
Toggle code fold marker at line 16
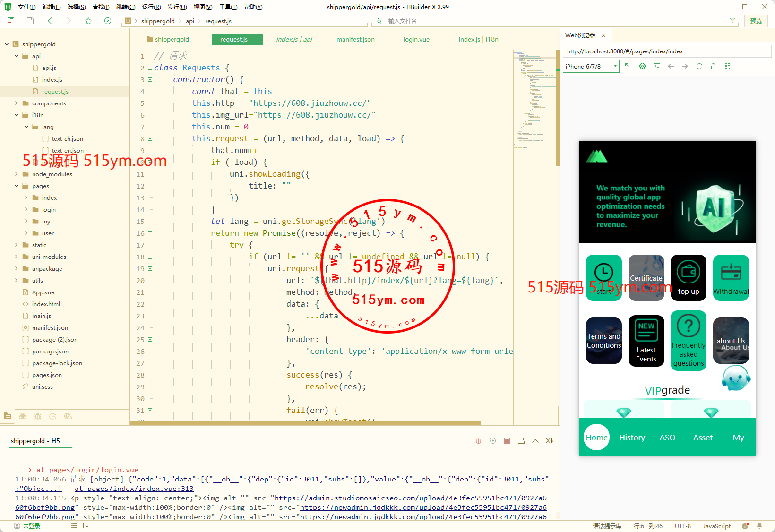[x=150, y=233]
